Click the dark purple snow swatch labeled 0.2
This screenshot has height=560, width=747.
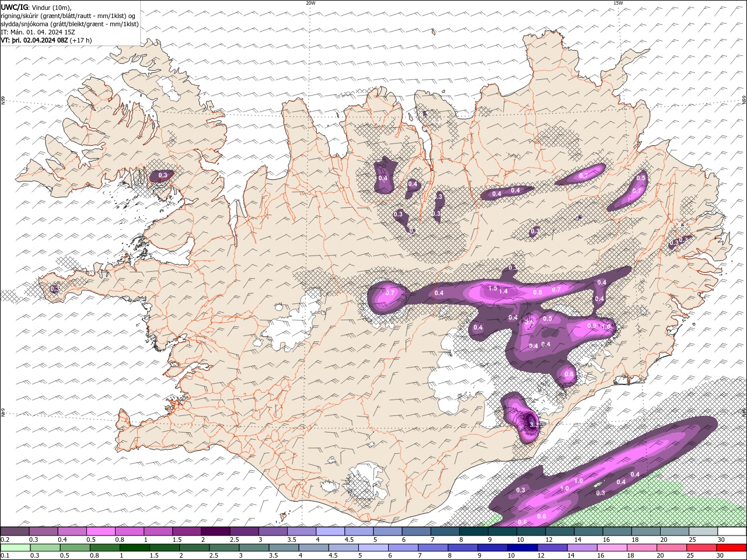15,531
